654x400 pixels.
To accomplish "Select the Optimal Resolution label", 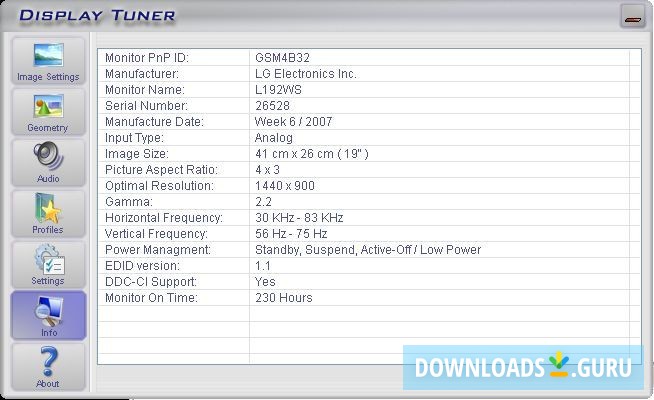I will pos(159,186).
